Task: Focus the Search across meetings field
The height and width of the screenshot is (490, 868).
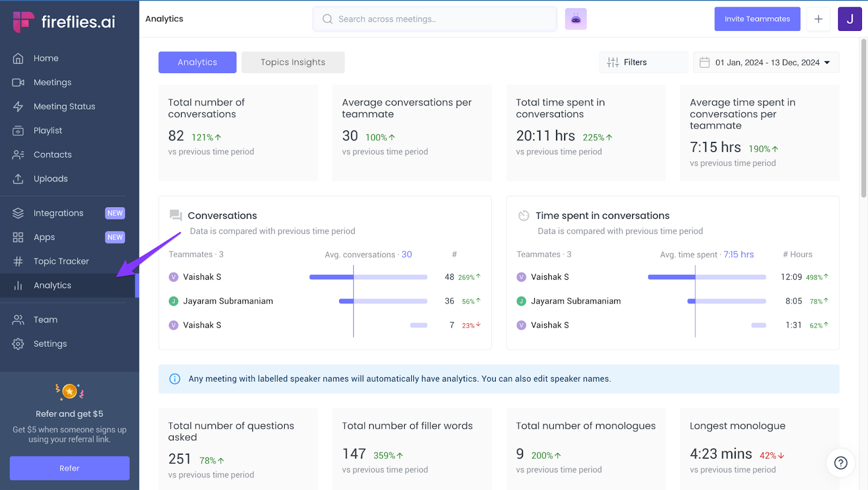Action: click(435, 19)
